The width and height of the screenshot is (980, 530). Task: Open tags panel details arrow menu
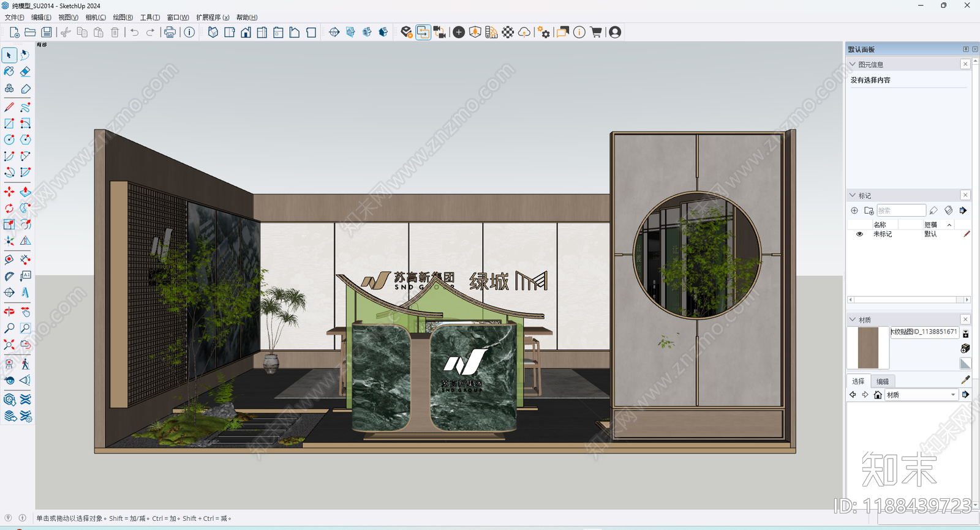[963, 211]
